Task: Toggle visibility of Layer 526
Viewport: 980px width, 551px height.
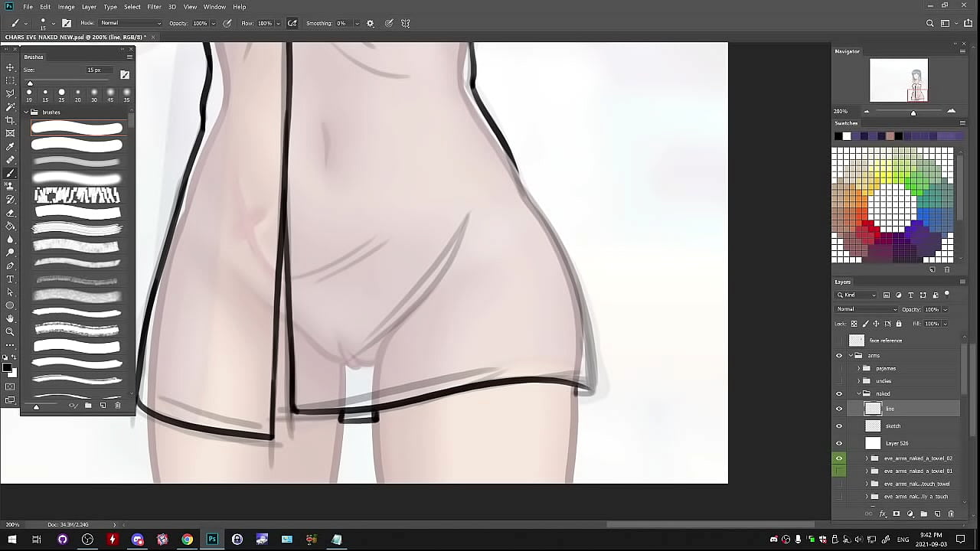Action: 839,443
